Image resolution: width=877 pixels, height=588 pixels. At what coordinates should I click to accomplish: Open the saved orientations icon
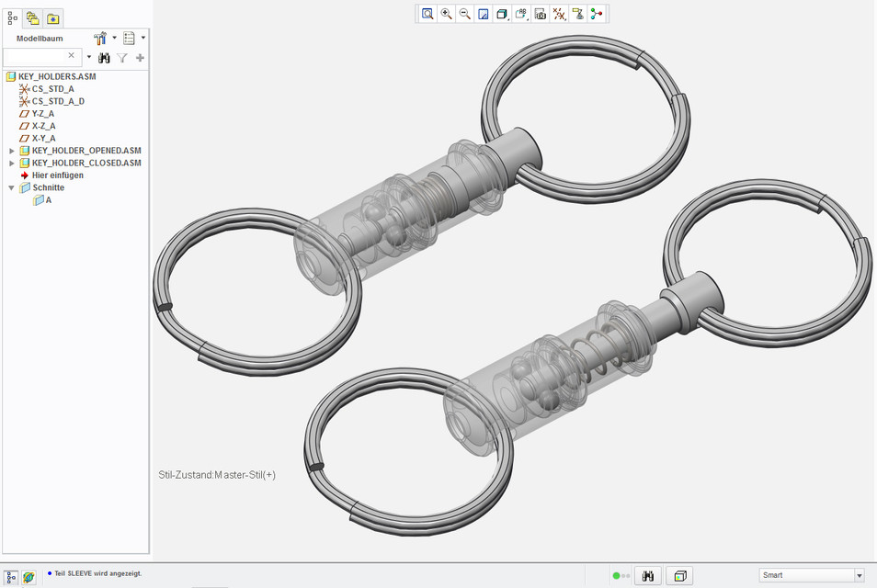click(520, 14)
